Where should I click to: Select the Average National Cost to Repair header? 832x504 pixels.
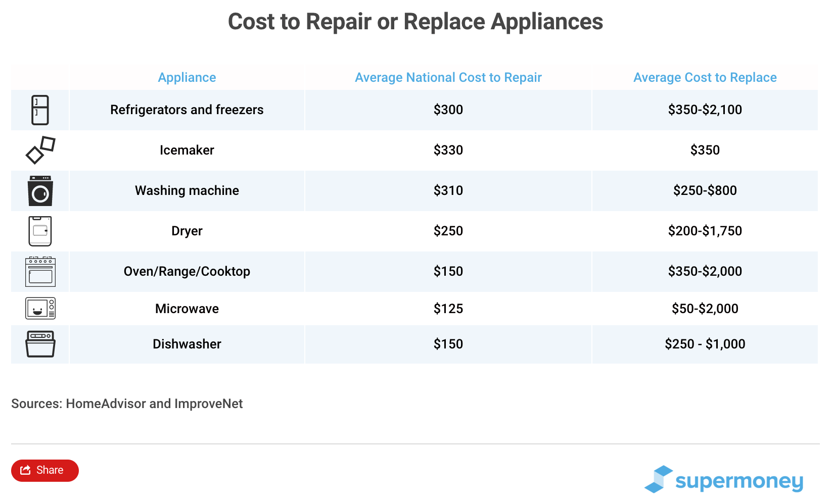coord(448,77)
